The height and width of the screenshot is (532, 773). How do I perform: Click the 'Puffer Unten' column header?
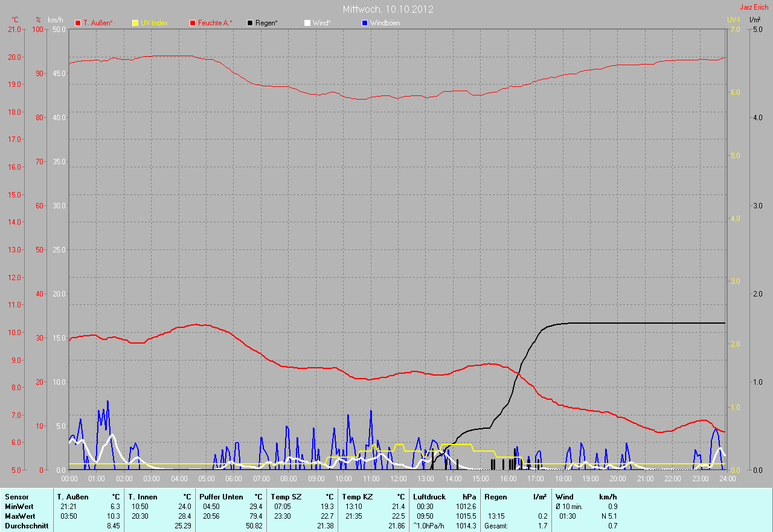[x=221, y=497]
